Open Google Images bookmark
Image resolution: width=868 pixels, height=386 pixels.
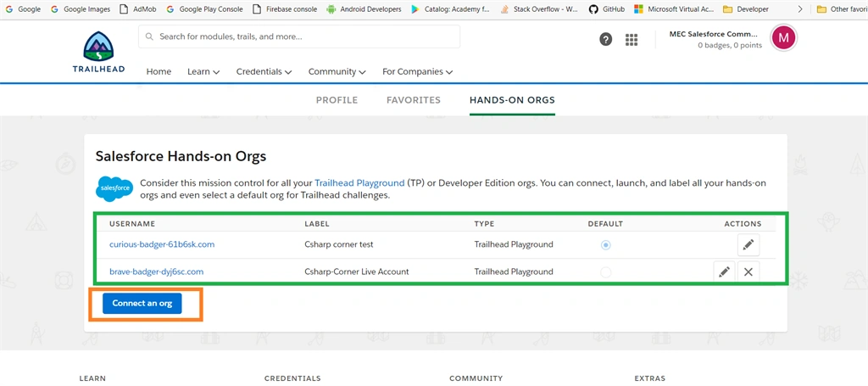pyautogui.click(x=81, y=8)
